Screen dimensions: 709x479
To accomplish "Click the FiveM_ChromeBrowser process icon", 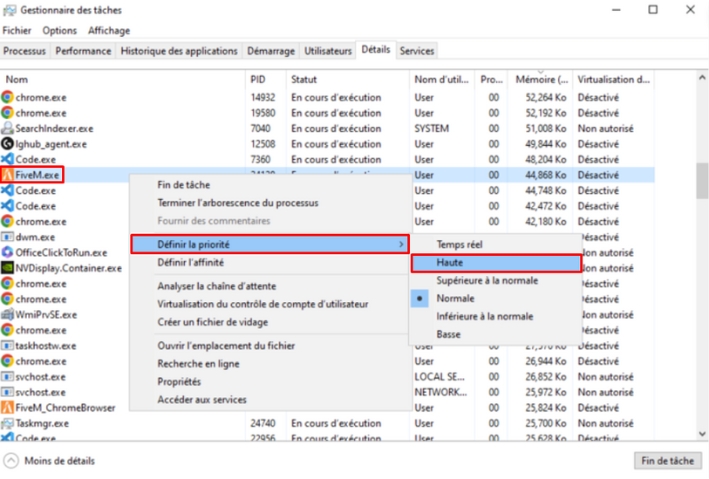I will (8, 408).
